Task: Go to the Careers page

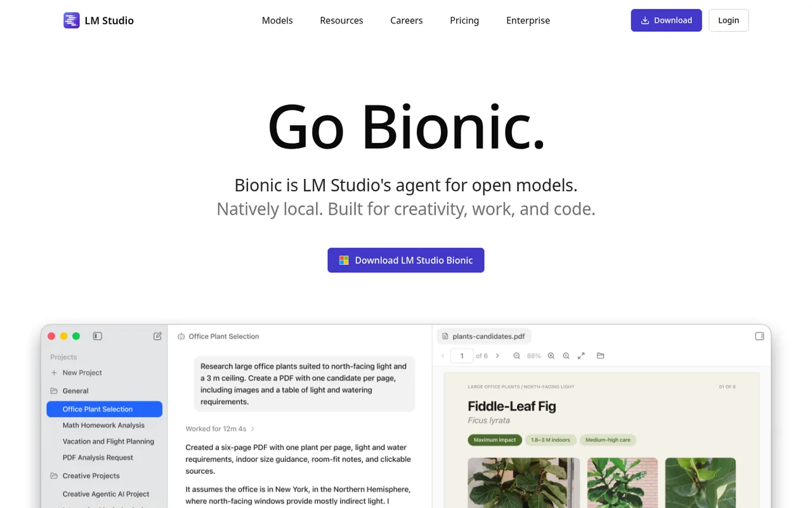Action: pyautogui.click(x=407, y=20)
